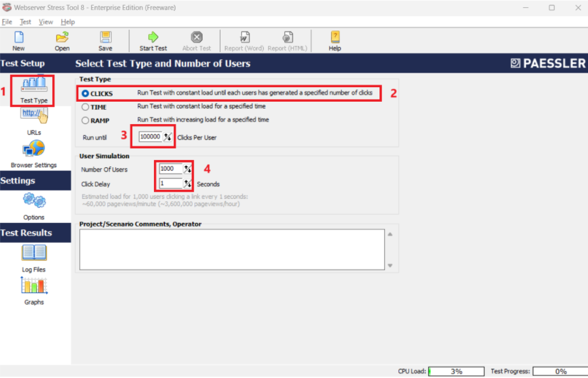The height and width of the screenshot is (378, 588).
Task: Click inside the Project/Scenario Comments text box
Action: pos(232,250)
